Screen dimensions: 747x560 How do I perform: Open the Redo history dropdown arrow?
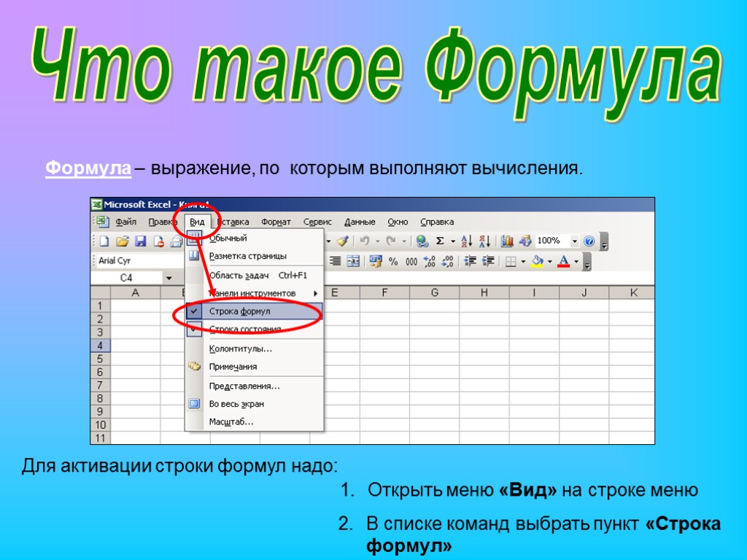403,241
